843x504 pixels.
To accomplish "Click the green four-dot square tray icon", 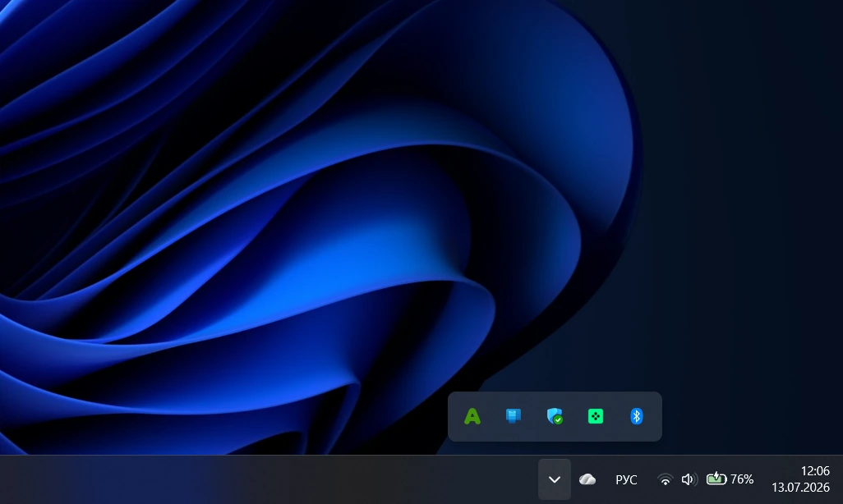I will pos(596,416).
